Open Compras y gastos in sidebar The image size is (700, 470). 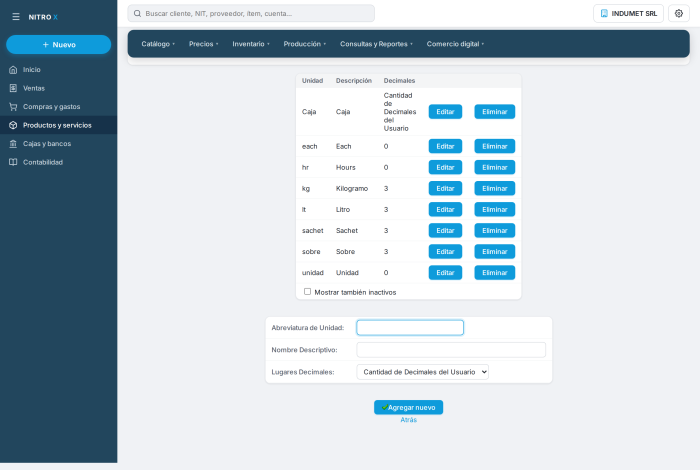pos(58,107)
